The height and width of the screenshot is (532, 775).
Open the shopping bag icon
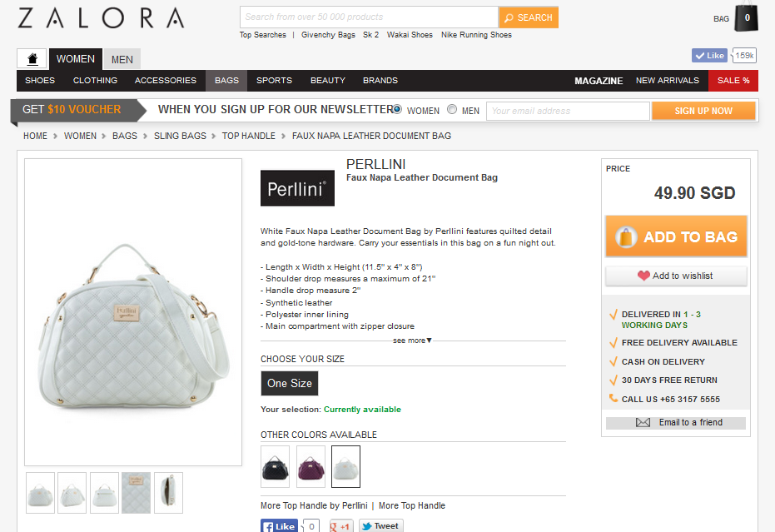[x=746, y=17]
